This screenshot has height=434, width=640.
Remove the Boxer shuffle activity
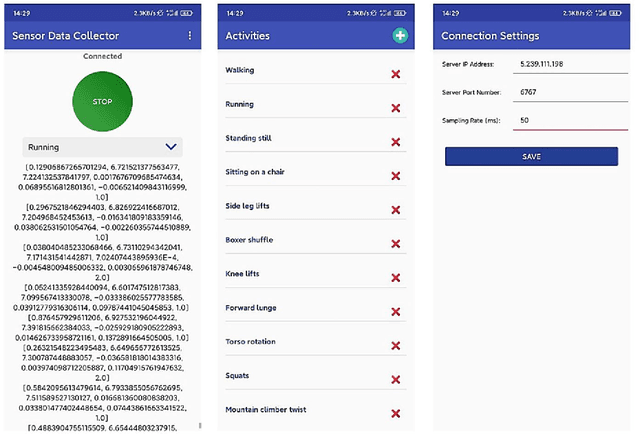click(396, 244)
